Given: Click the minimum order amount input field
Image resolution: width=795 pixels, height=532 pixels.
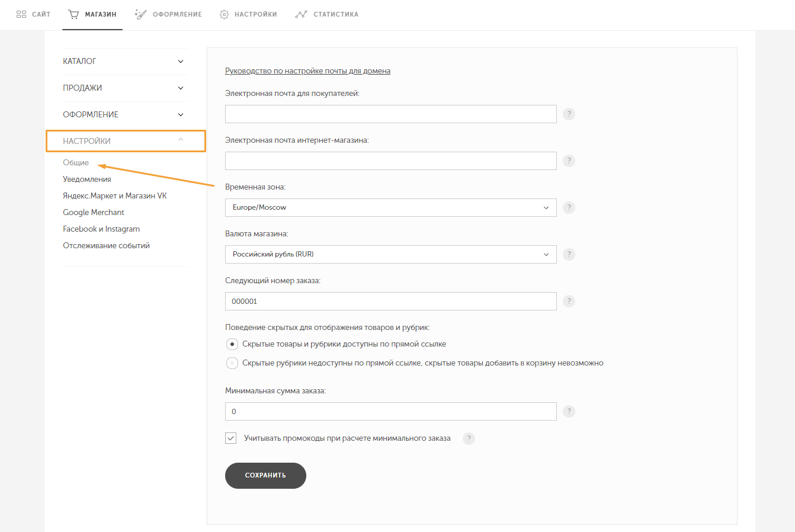Looking at the screenshot, I should click(x=391, y=411).
